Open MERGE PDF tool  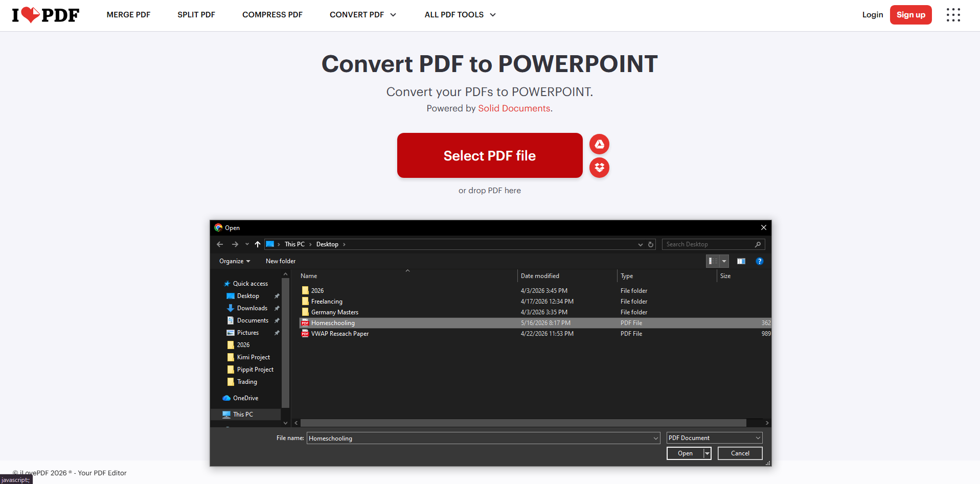coord(128,15)
